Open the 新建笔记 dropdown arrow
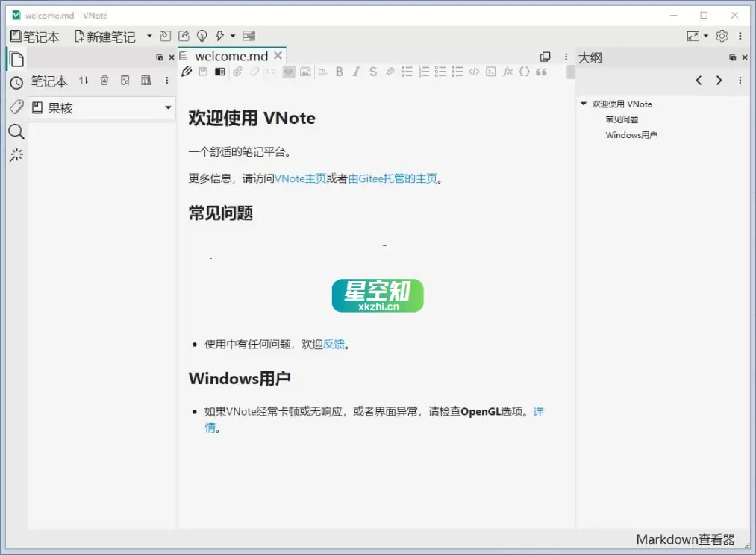Image resolution: width=756 pixels, height=555 pixels. [x=150, y=35]
